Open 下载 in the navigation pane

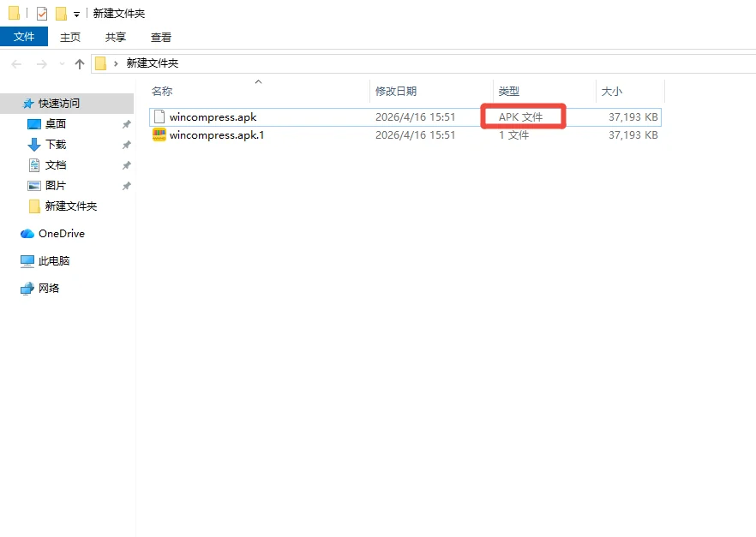(x=56, y=145)
